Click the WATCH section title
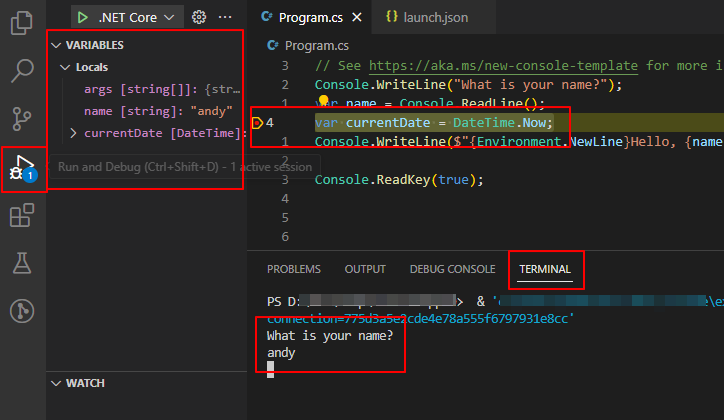The height and width of the screenshot is (420, 724). pyautogui.click(x=85, y=384)
